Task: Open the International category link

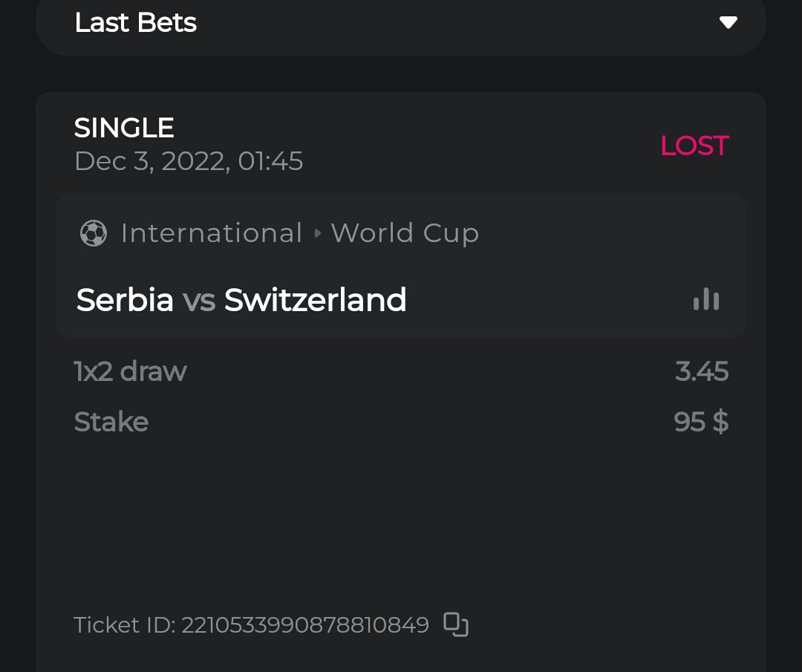Action: coord(212,233)
